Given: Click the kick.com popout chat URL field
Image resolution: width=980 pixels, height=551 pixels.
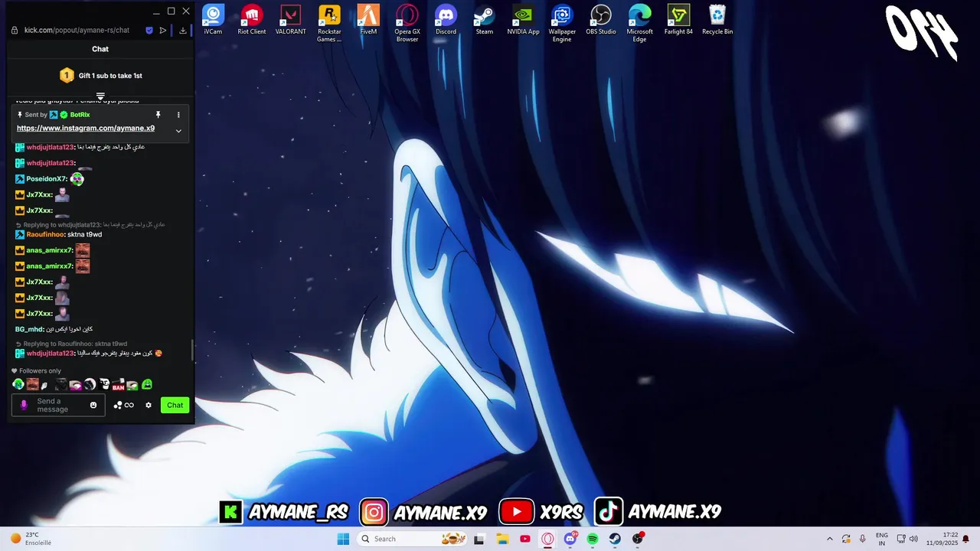Looking at the screenshot, I should coord(77,31).
